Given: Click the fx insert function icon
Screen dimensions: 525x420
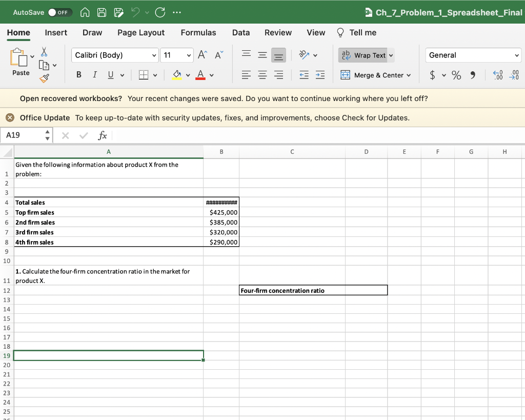Looking at the screenshot, I should (102, 135).
